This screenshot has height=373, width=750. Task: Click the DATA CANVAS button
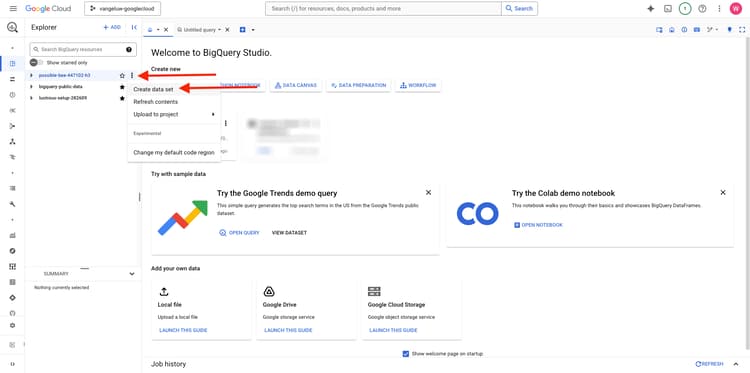click(x=295, y=86)
